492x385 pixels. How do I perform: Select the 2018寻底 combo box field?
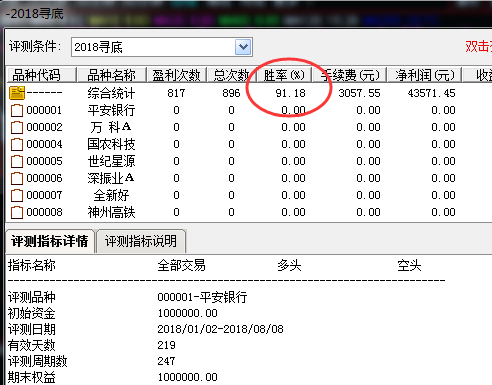162,47
